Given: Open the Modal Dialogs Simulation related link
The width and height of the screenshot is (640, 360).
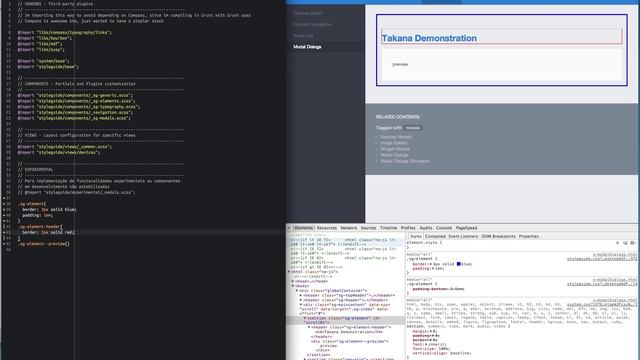Looking at the screenshot, I should (405, 161).
